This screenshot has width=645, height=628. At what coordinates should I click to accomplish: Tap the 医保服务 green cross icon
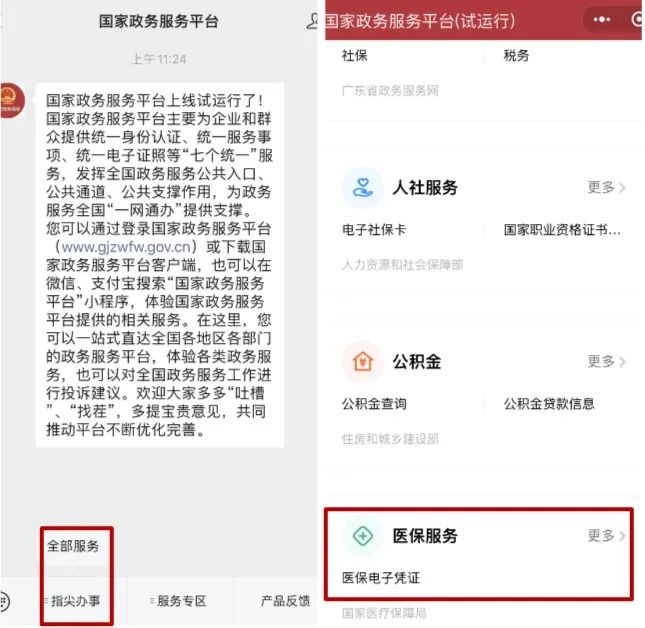(x=363, y=536)
